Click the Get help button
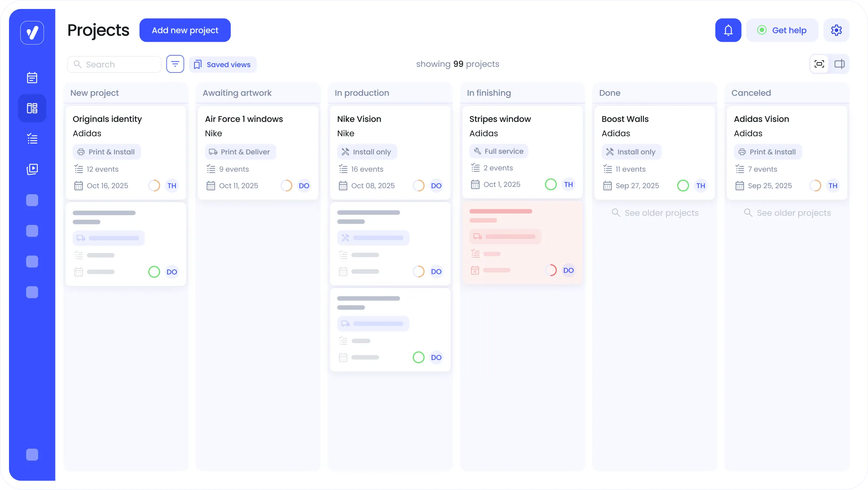This screenshot has height=490, width=868. tap(782, 30)
